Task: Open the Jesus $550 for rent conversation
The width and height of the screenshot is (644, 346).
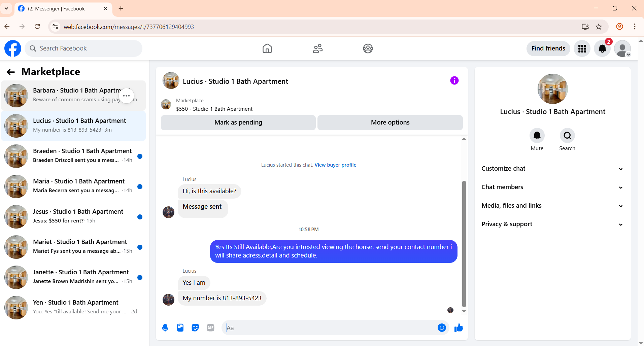Action: [73, 217]
